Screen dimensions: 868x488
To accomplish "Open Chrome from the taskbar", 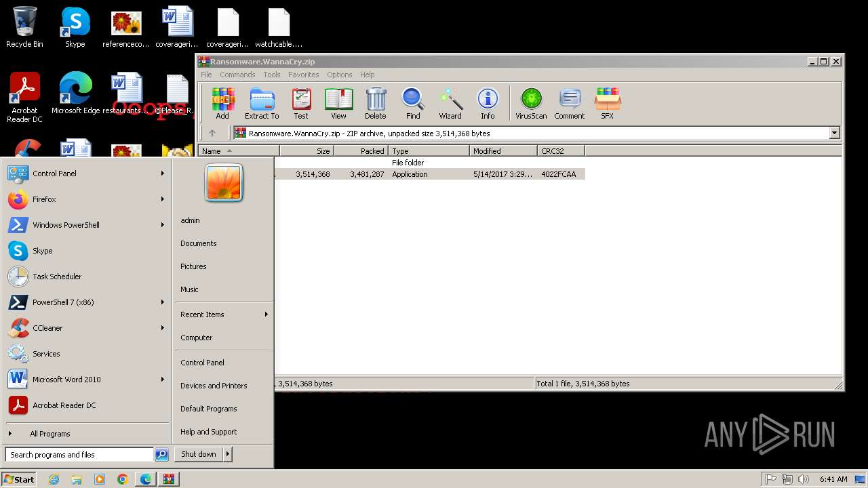I will (x=122, y=479).
